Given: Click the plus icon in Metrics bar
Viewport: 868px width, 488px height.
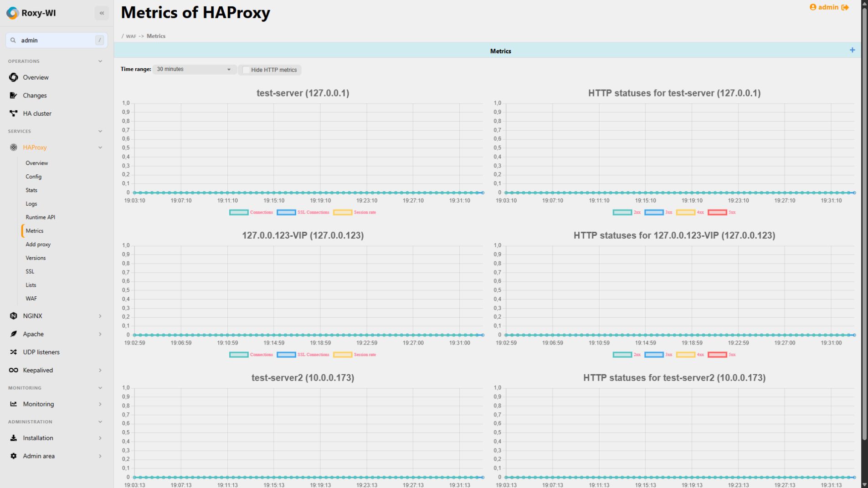Looking at the screenshot, I should tap(852, 50).
